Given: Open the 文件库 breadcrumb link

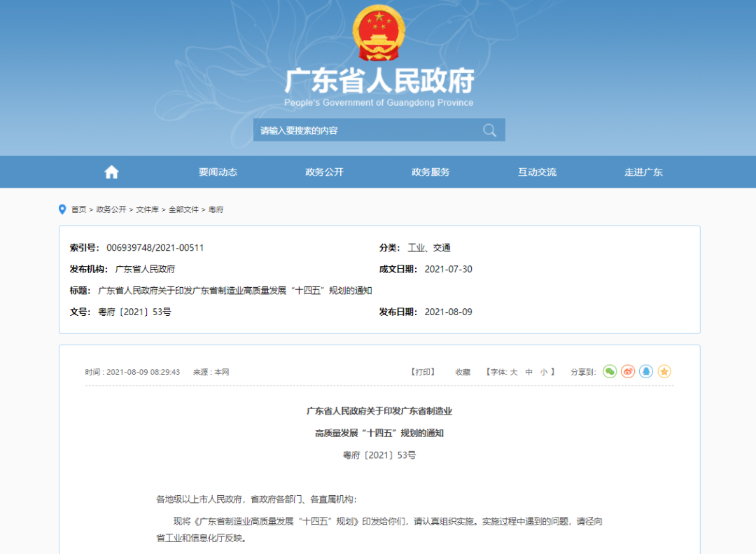Looking at the screenshot, I should click(147, 209).
